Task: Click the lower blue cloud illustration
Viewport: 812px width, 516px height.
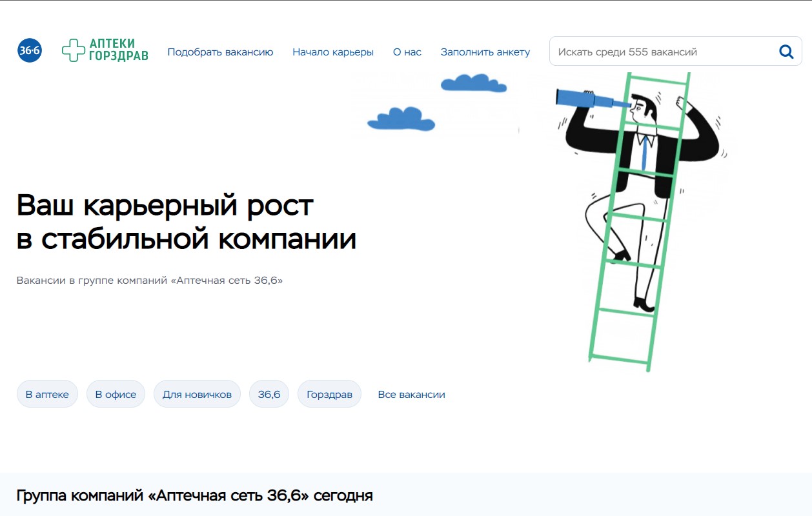Action: (x=400, y=119)
